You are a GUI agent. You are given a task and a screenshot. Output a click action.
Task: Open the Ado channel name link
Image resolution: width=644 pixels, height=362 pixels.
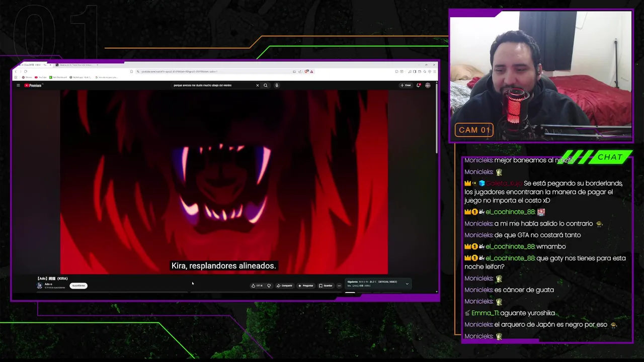click(48, 284)
